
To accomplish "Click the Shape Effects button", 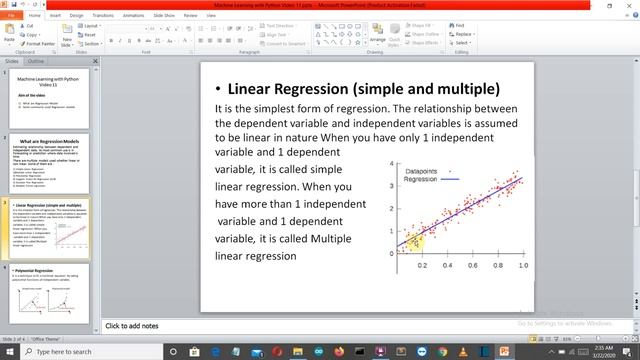I will pyautogui.click(x=422, y=43).
